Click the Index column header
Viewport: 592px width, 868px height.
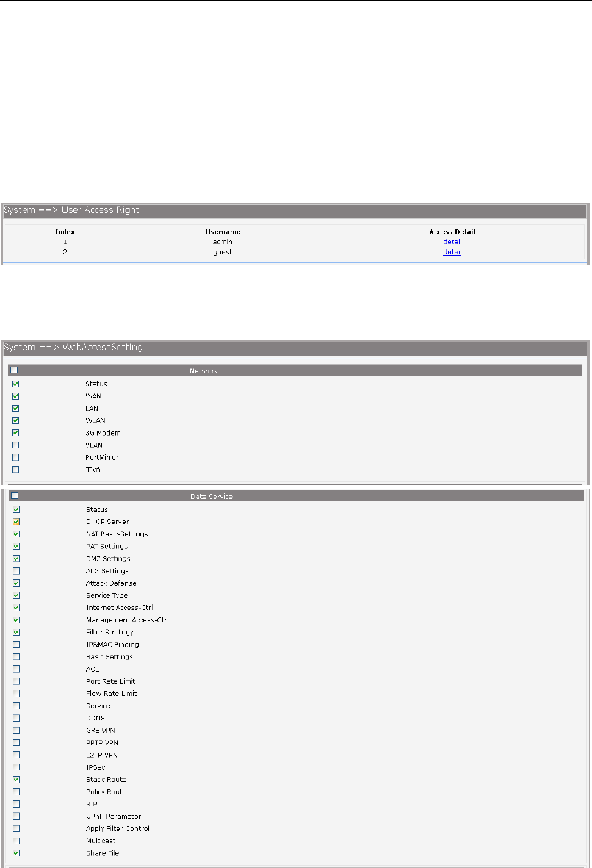click(65, 232)
